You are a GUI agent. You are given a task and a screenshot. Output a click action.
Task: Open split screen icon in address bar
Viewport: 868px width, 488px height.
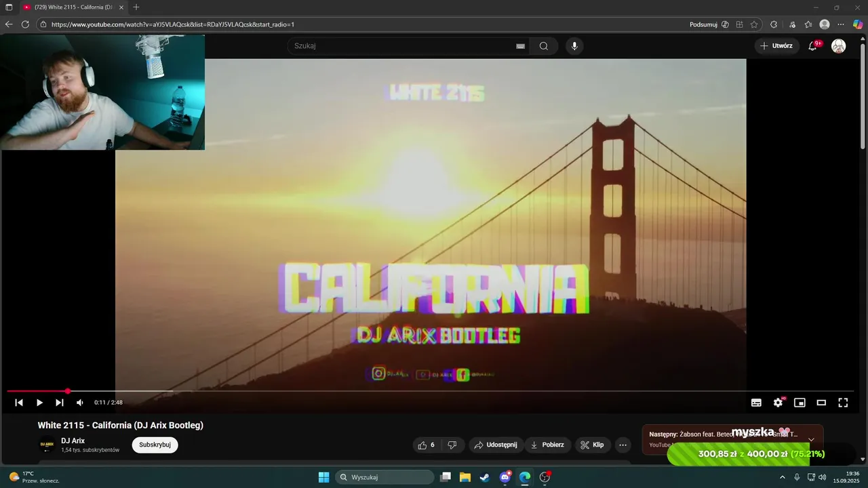[740, 24]
